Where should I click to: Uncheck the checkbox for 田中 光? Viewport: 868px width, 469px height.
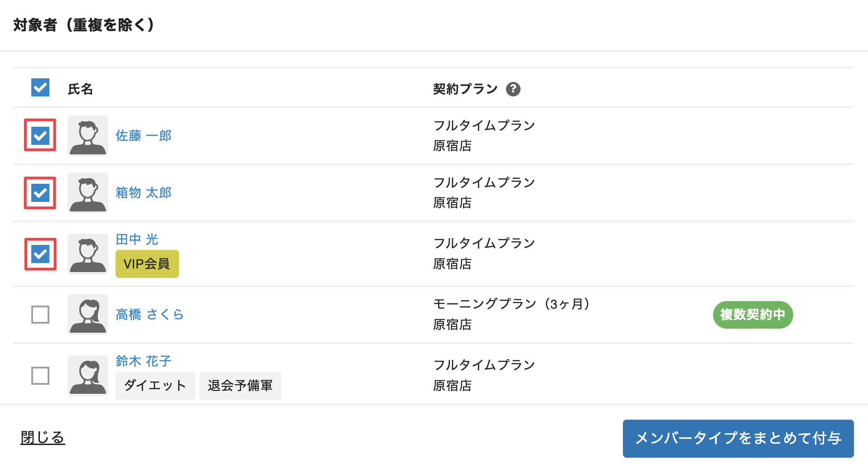(40, 254)
